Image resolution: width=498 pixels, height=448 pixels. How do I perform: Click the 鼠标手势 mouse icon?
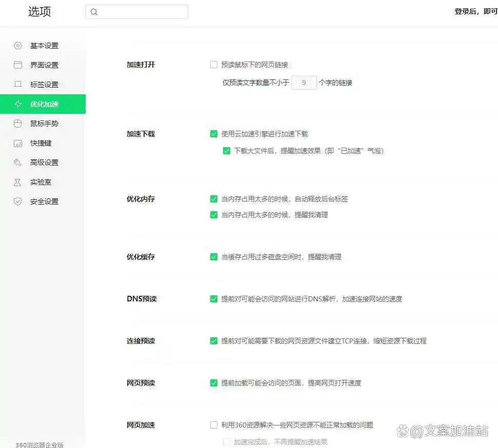click(x=18, y=124)
